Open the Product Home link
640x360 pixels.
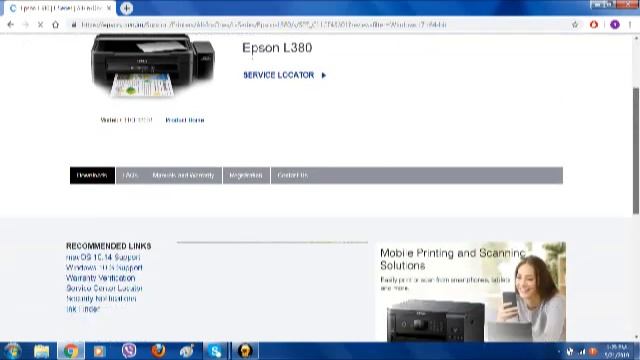click(x=185, y=120)
